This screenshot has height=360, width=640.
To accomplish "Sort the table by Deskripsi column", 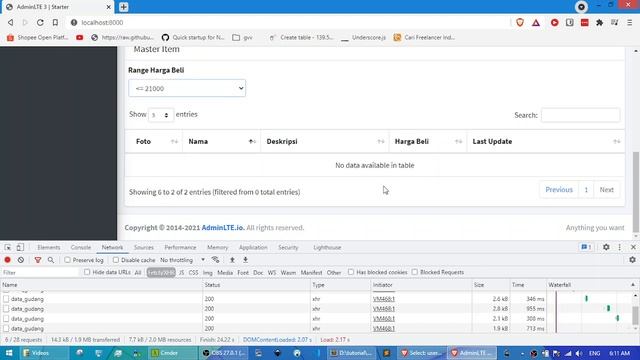I will click(x=325, y=141).
